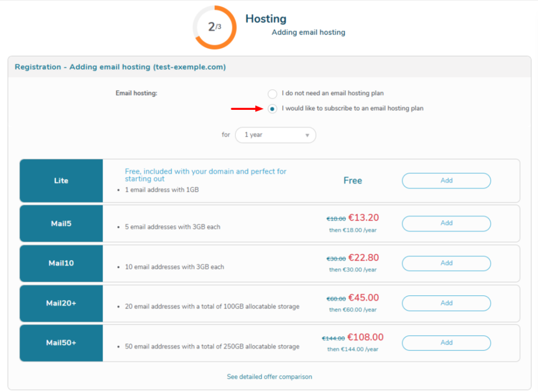
Task: Choose '1 year' from the duration selector
Action: pyautogui.click(x=275, y=135)
